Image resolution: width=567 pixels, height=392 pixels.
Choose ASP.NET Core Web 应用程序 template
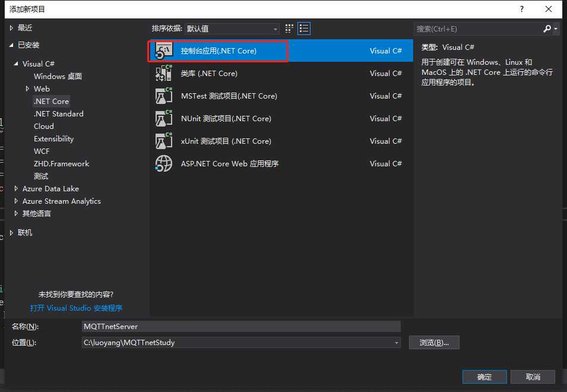[281, 163]
